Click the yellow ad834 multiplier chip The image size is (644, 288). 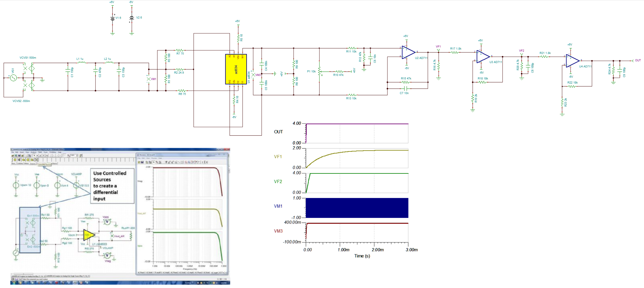pyautogui.click(x=236, y=69)
